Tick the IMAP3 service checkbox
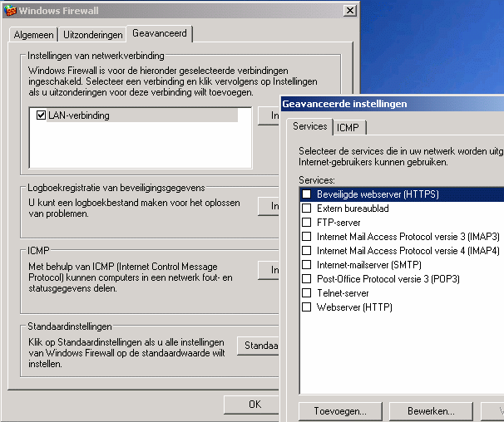Viewport: 504px width, 422px height. point(307,237)
